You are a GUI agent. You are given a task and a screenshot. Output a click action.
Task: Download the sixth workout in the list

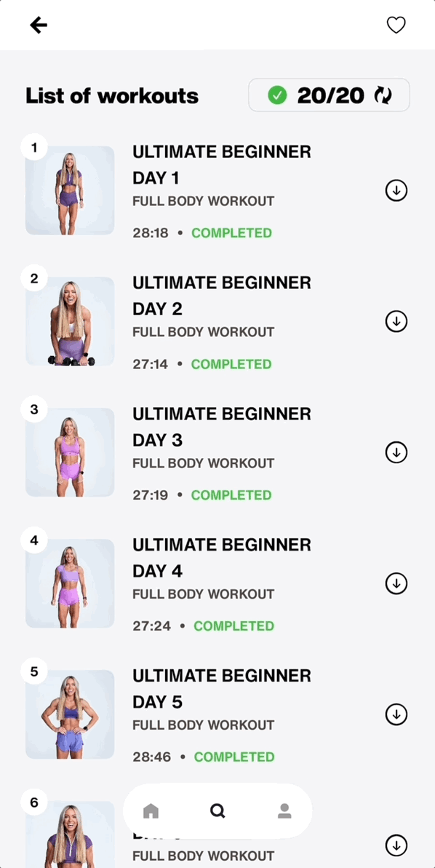coord(396,845)
